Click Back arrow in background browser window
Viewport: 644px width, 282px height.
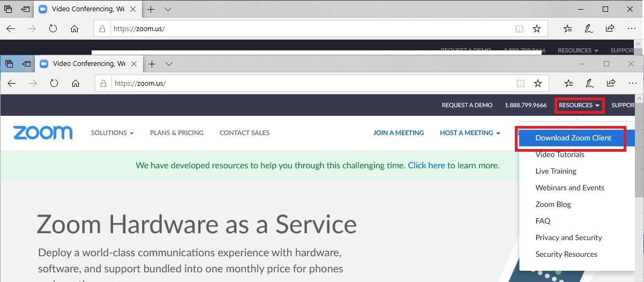11,28
